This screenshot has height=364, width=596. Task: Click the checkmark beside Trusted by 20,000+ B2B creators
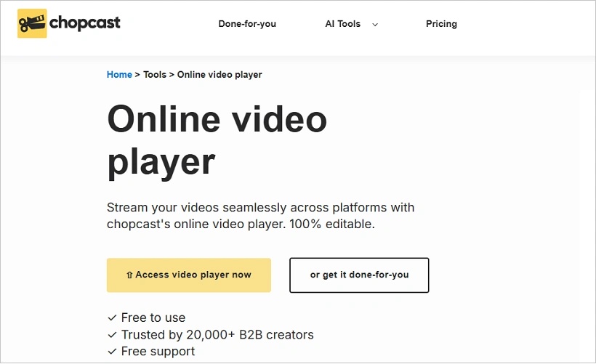pyautogui.click(x=112, y=335)
